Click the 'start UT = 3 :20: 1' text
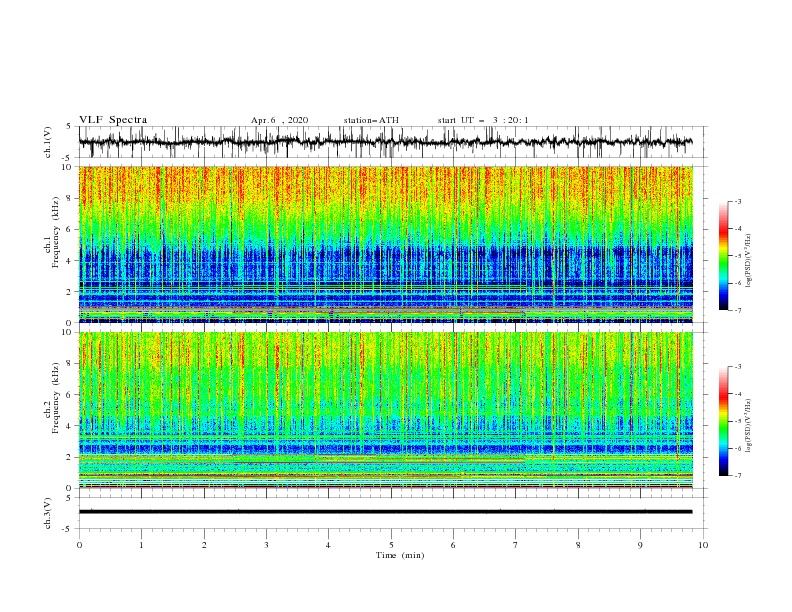Screen dimensions: 792x612 tap(483, 120)
